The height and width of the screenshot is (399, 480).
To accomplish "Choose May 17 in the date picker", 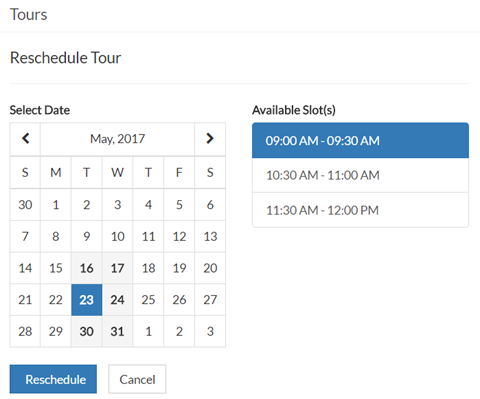I will (x=117, y=268).
